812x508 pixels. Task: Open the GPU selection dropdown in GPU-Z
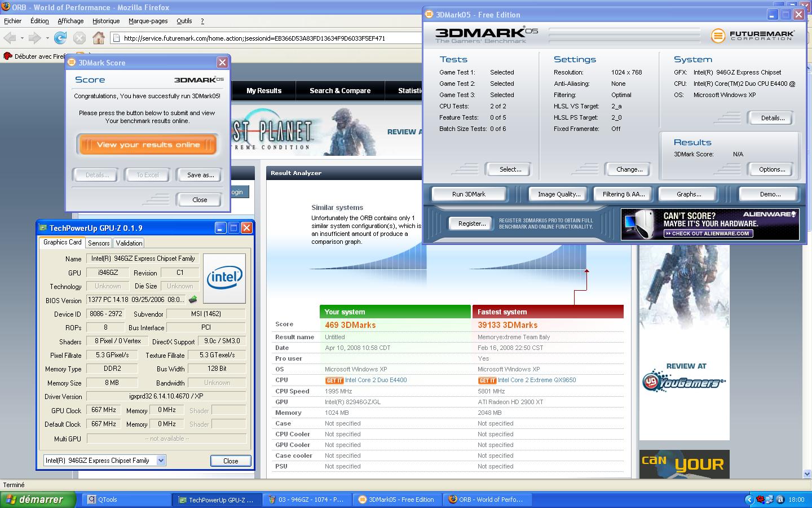161,461
